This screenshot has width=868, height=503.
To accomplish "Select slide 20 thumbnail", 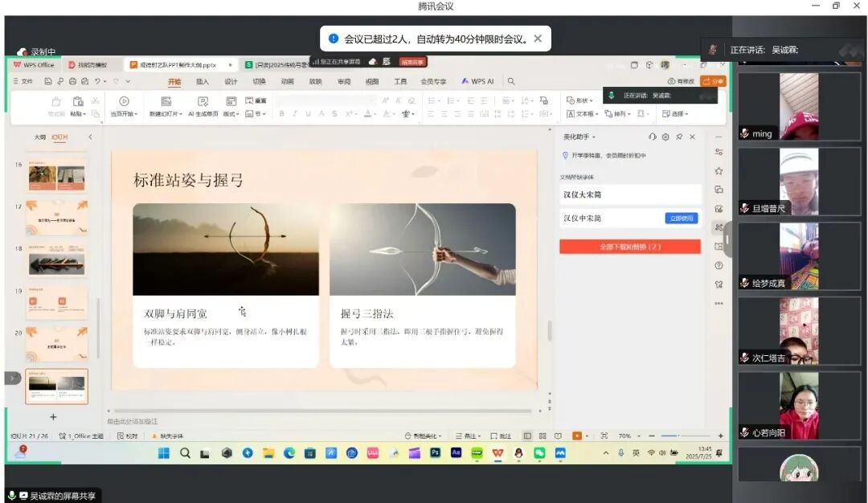I will pyautogui.click(x=56, y=345).
